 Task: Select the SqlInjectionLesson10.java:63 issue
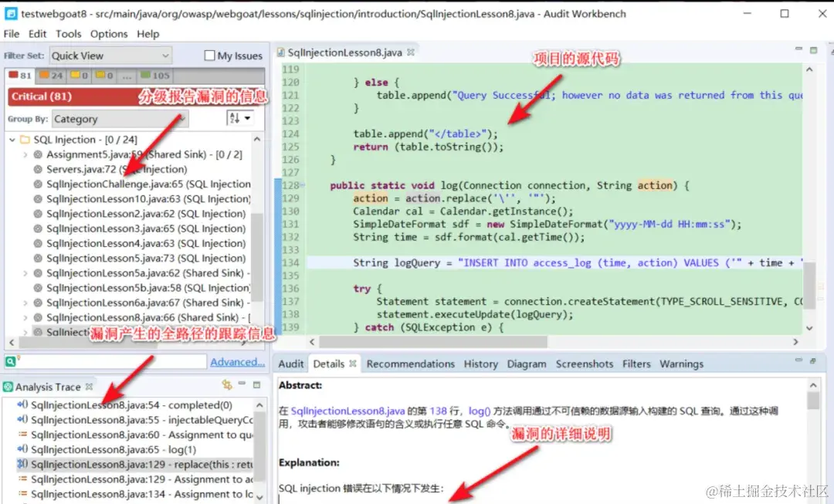pyautogui.click(x=147, y=199)
